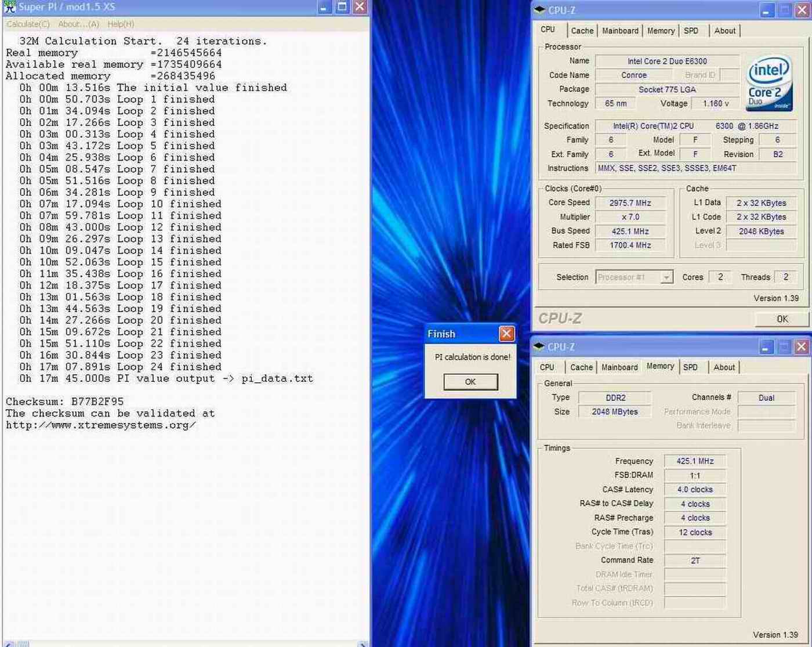The width and height of the screenshot is (812, 647).
Task: Open the About...(A) menu in Super PI
Action: [x=78, y=24]
